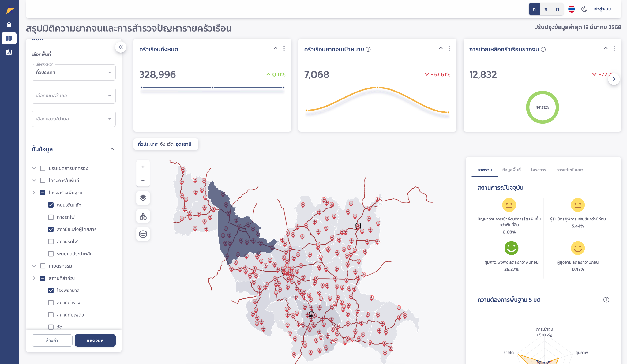627x364 pixels.
Task: Select the largest font size option
Action: (558, 9)
